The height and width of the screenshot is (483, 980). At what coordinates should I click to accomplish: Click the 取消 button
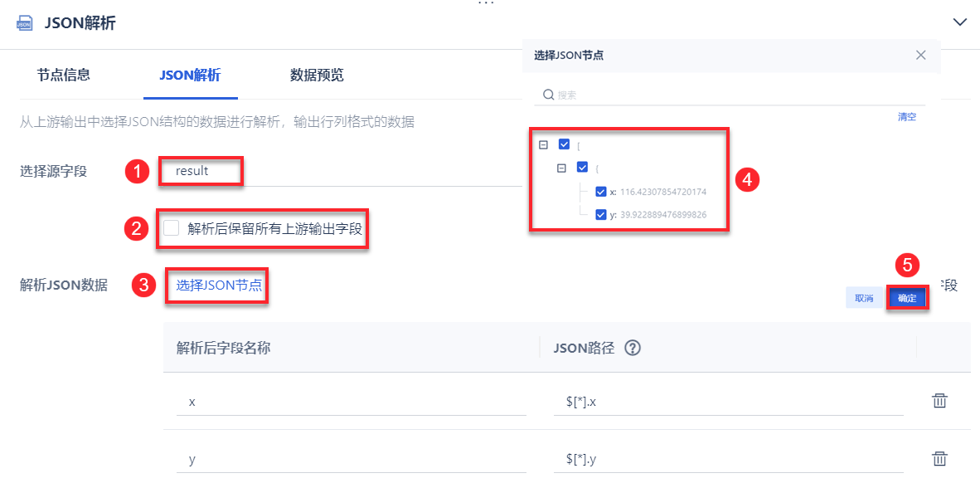coord(864,298)
